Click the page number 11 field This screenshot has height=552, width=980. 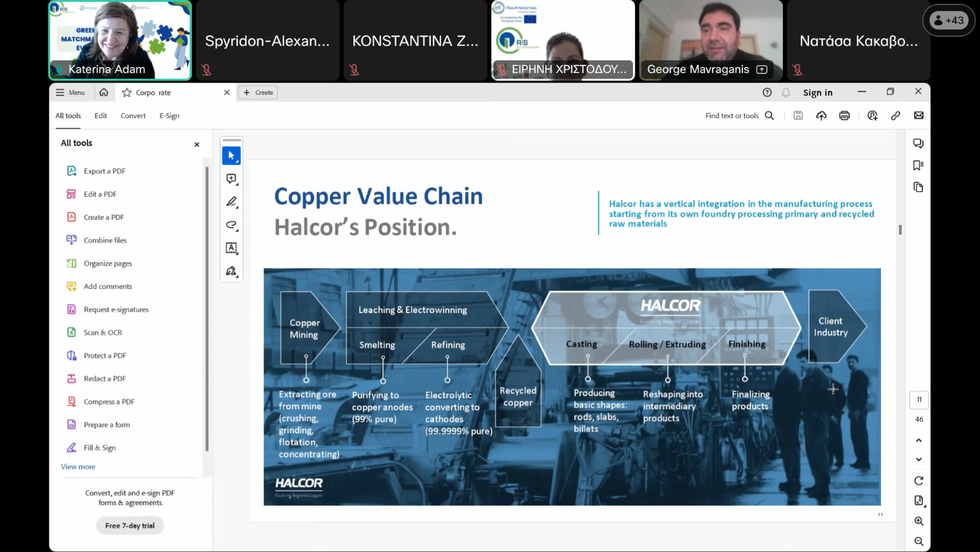click(x=919, y=400)
